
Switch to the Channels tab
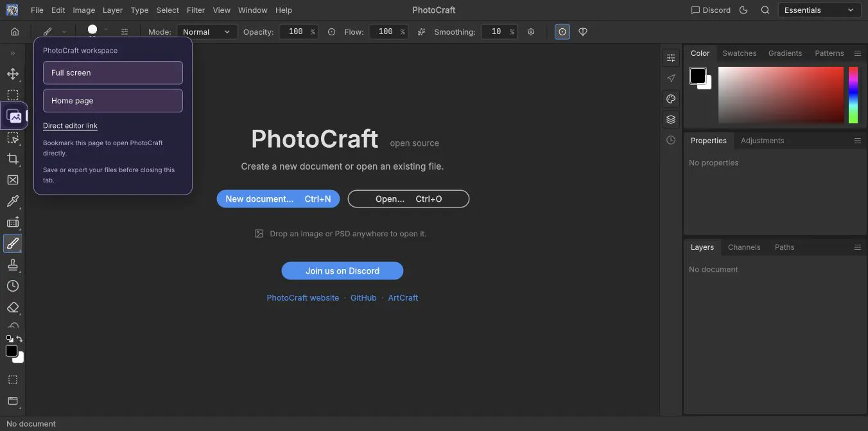click(x=744, y=247)
